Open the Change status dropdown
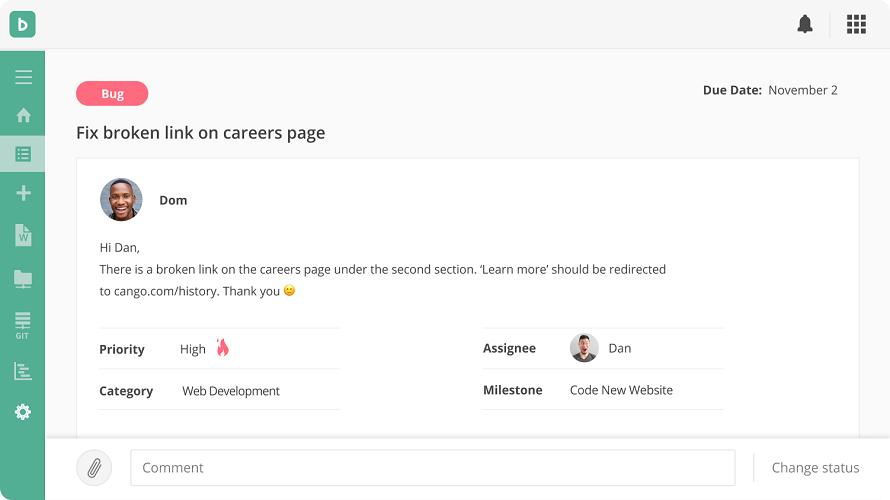Viewport: 890px width, 500px height. point(815,467)
